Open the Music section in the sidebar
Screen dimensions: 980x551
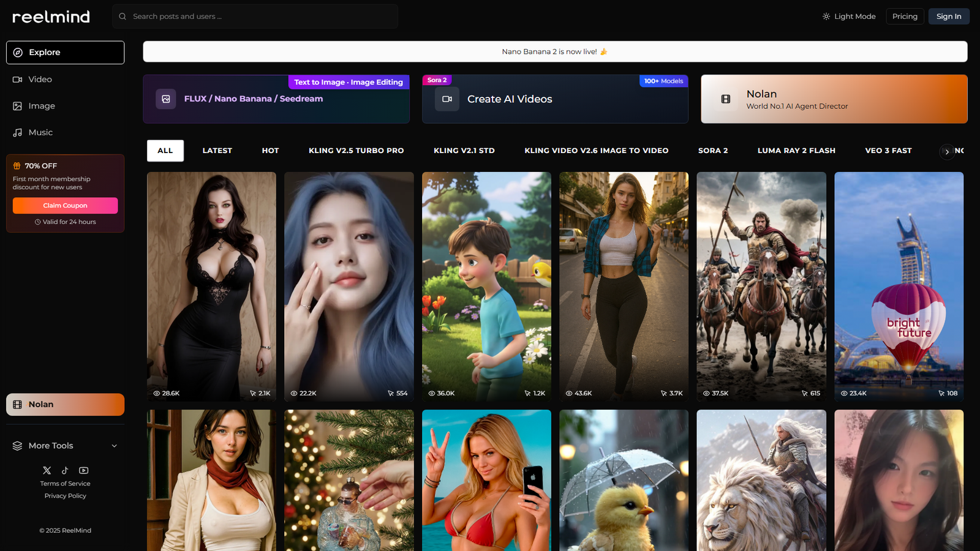click(40, 132)
